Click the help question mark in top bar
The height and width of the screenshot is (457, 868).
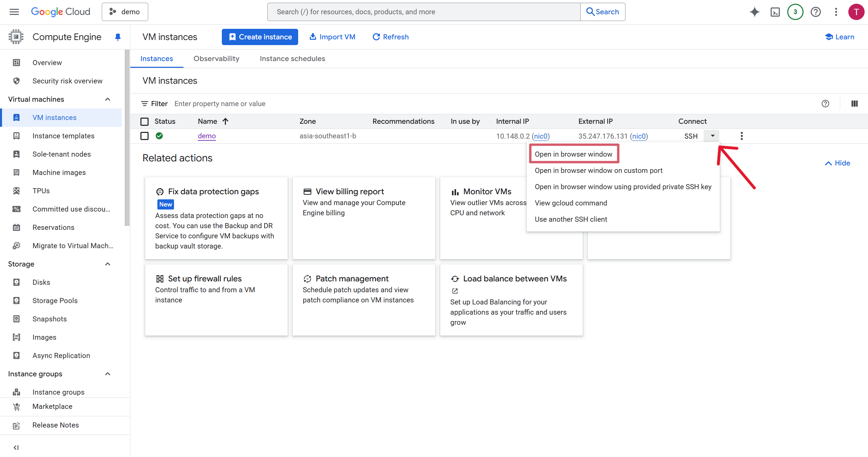[x=815, y=12]
